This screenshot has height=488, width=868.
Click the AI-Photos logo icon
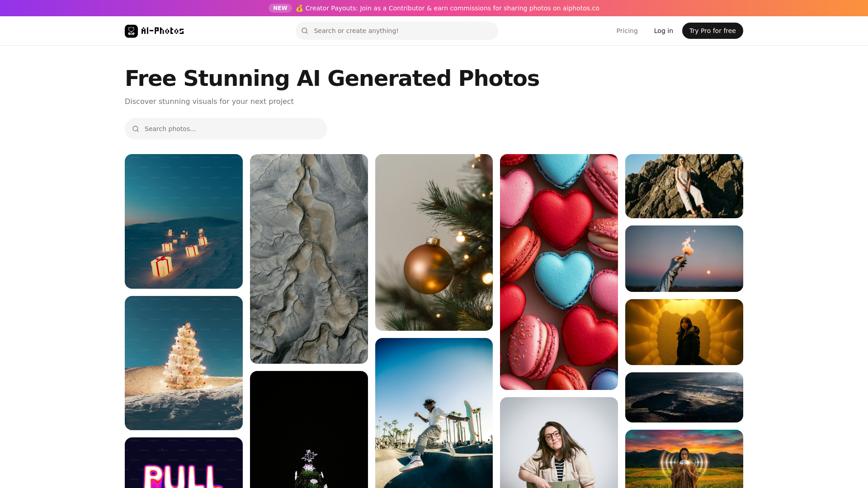(x=131, y=31)
